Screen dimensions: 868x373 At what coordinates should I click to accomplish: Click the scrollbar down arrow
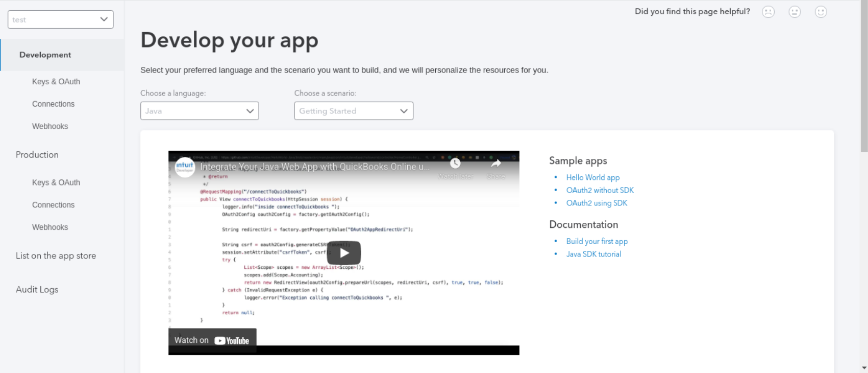click(x=863, y=368)
